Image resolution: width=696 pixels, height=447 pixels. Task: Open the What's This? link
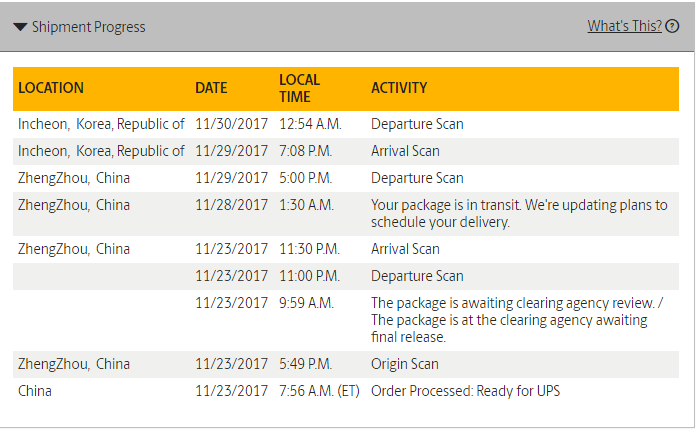click(x=625, y=26)
